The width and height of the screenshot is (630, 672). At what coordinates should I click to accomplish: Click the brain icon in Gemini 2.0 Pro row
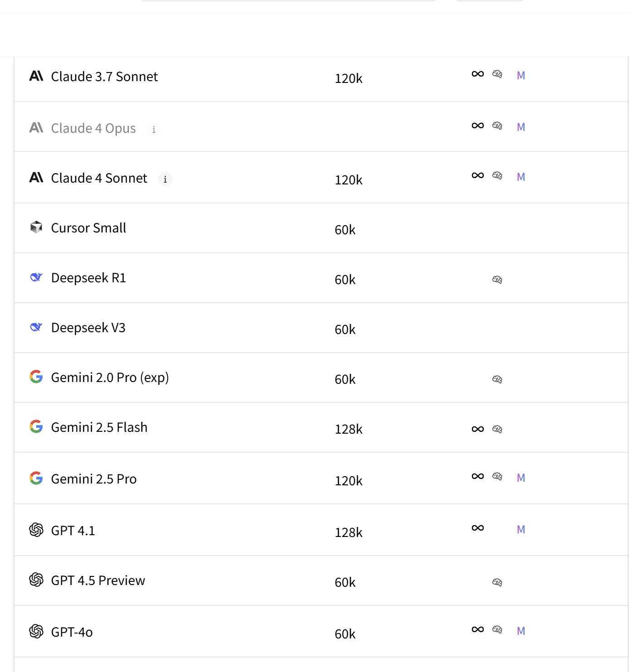coord(497,379)
